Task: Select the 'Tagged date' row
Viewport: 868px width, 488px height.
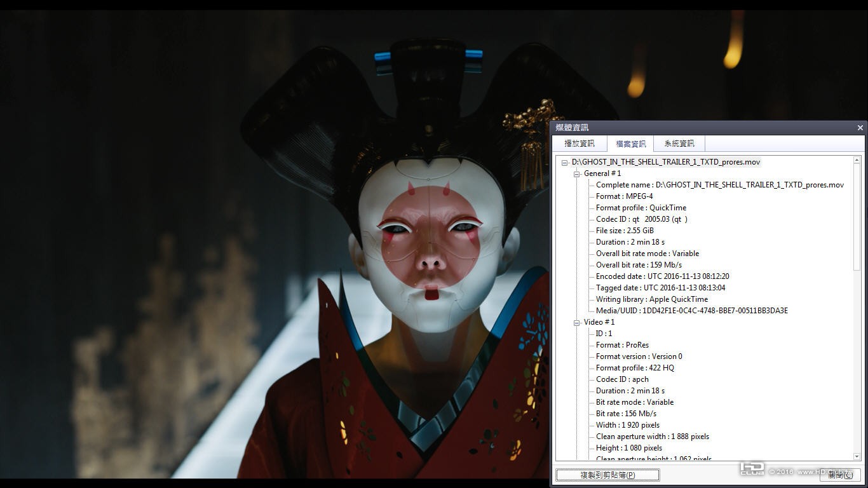Action: (x=661, y=288)
